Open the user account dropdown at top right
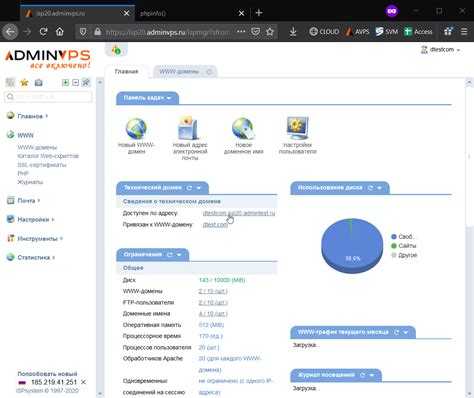 pos(441,50)
